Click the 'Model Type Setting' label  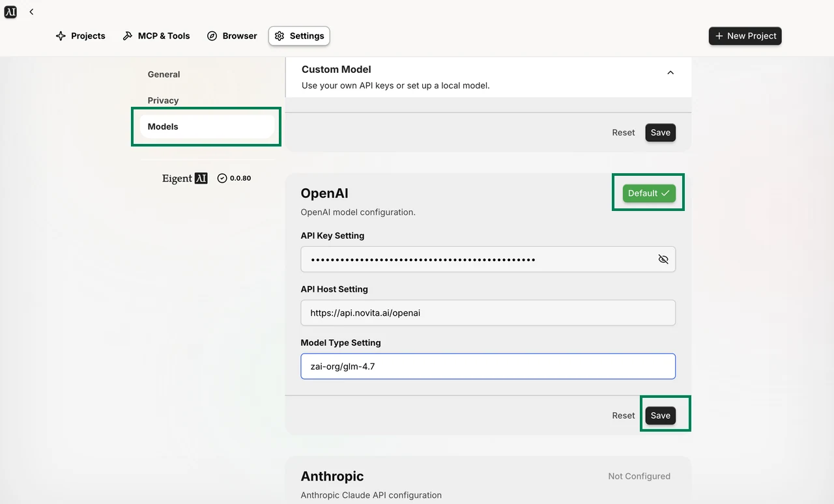[x=341, y=343]
